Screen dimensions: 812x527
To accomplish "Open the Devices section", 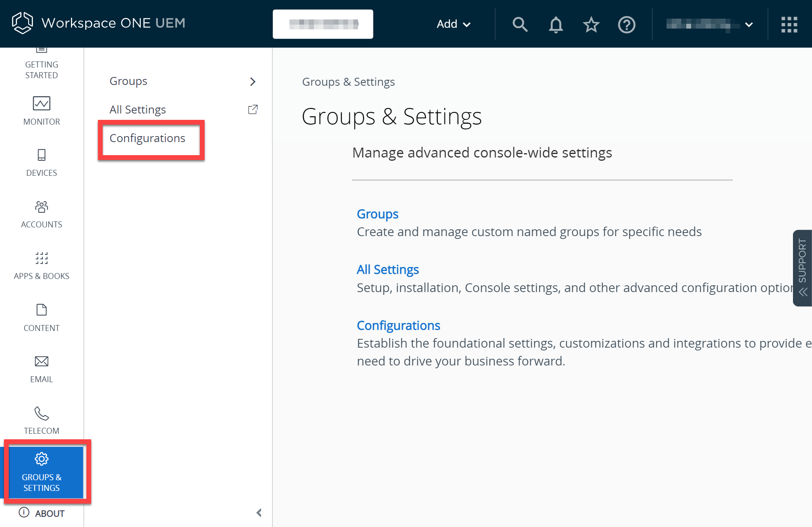I will [42, 163].
